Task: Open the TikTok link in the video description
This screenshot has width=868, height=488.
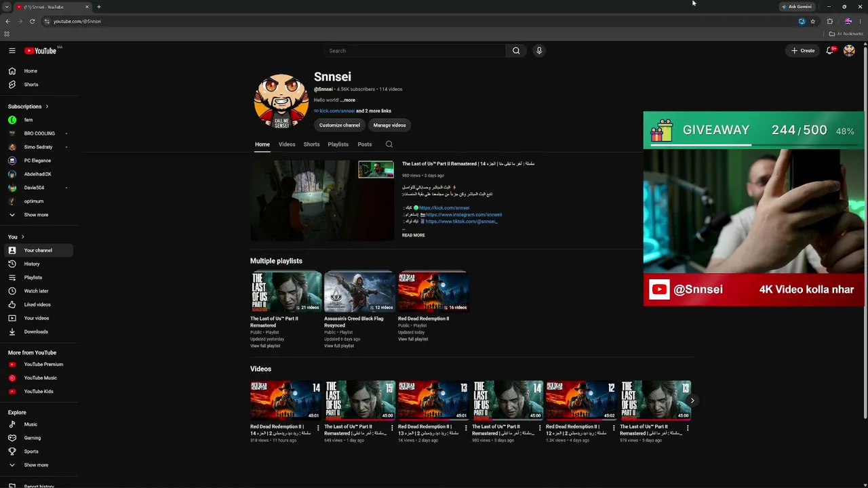Action: [461, 222]
